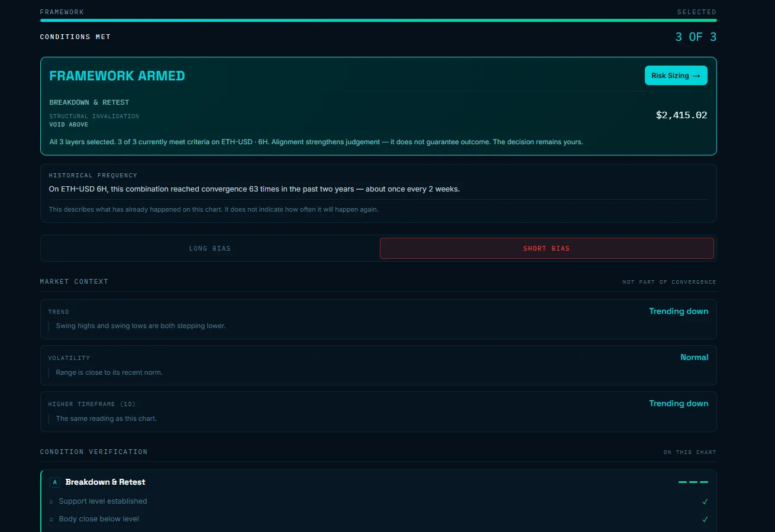This screenshot has width=775, height=532.
Task: Click the 'NOT PART OF CONVERGENCE' label
Action: tap(669, 282)
